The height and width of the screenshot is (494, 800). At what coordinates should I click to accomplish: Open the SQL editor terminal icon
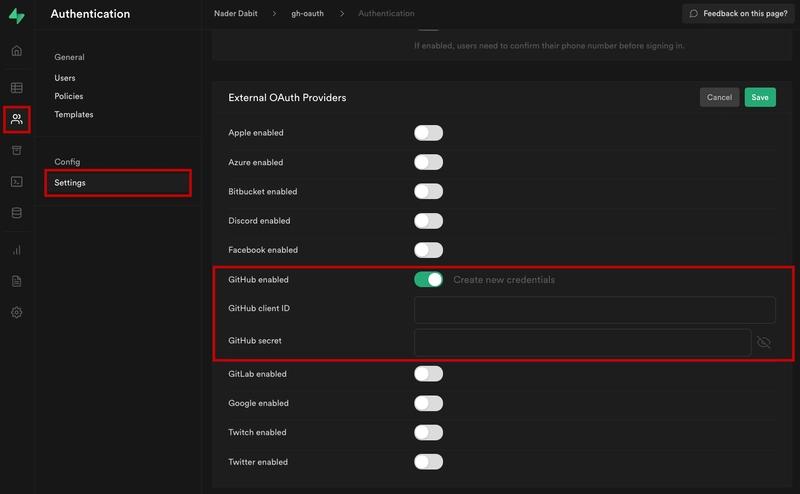[17, 182]
